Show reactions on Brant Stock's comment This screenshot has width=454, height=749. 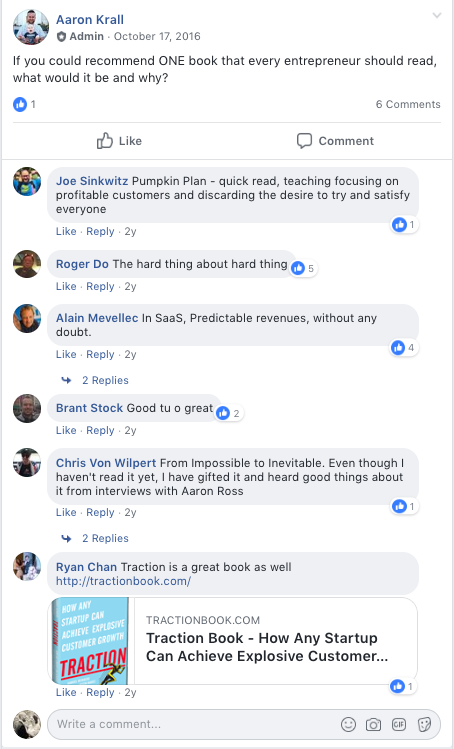[228, 413]
